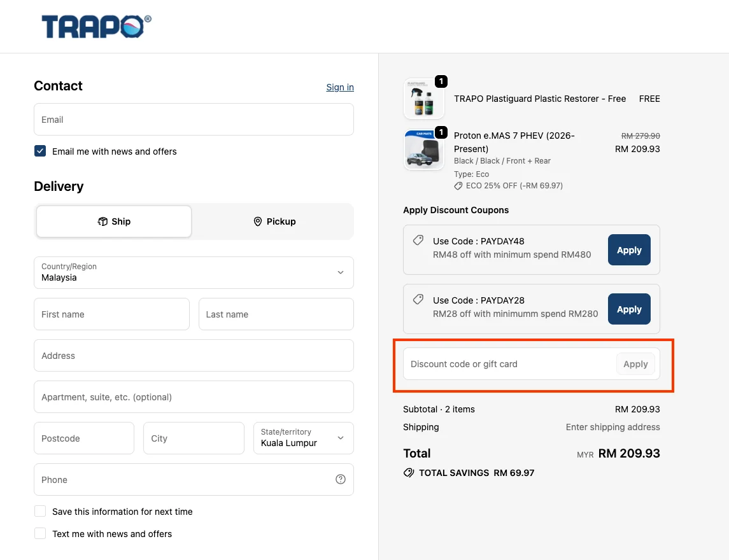Click the Total Savings tag icon
729x560 pixels.
click(409, 473)
